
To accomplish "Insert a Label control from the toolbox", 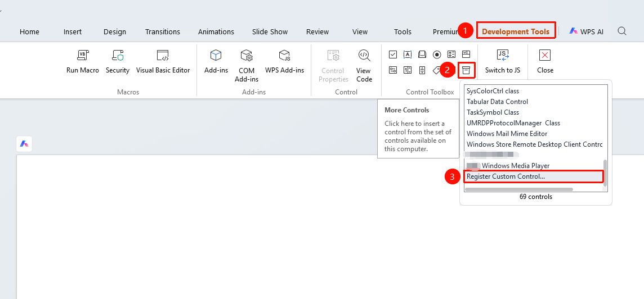I will pos(437,70).
